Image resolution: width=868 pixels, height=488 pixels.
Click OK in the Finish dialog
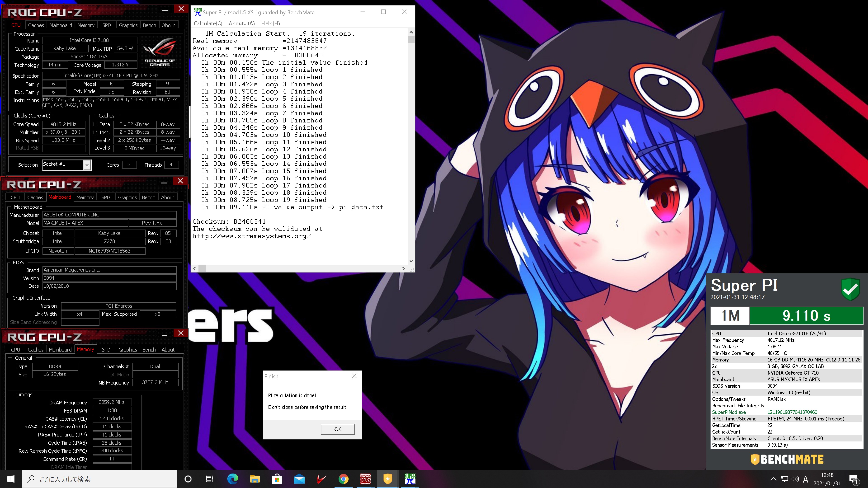point(338,429)
